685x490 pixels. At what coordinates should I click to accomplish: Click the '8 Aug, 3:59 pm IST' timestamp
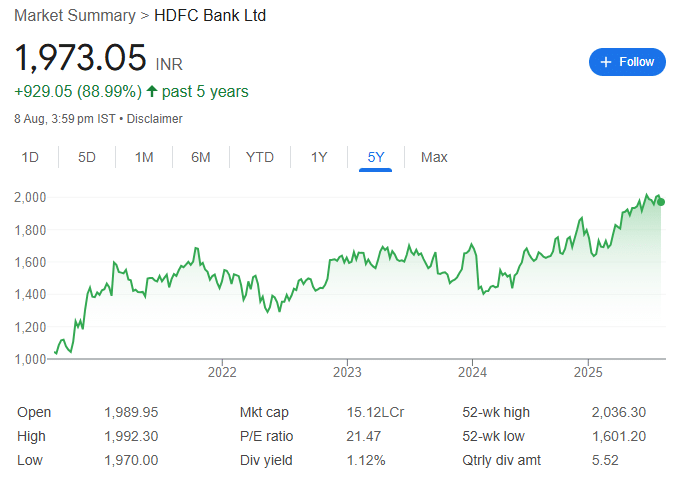pos(65,119)
